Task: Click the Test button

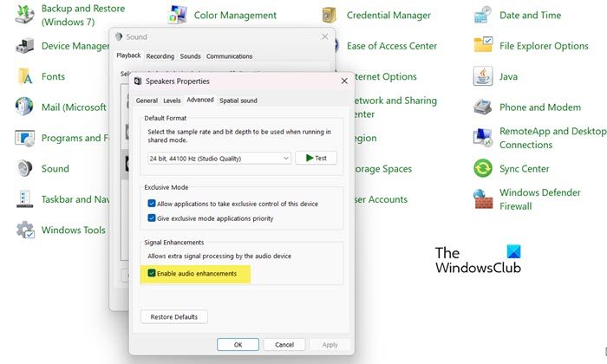Action: click(316, 158)
